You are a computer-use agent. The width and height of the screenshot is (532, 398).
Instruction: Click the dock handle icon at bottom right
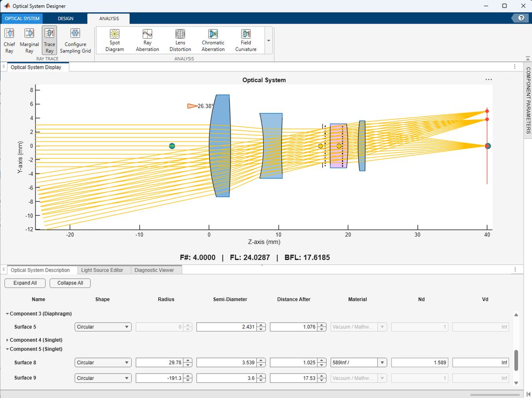click(x=528, y=394)
